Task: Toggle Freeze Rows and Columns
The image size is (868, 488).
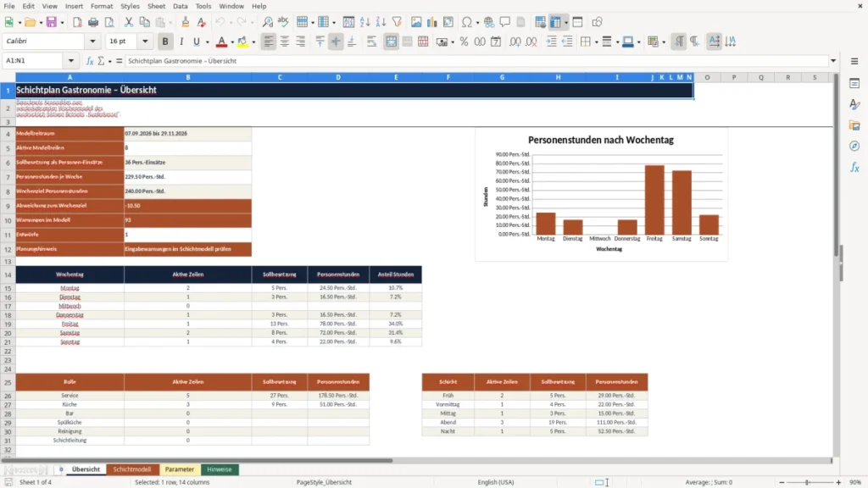Action: point(555,22)
